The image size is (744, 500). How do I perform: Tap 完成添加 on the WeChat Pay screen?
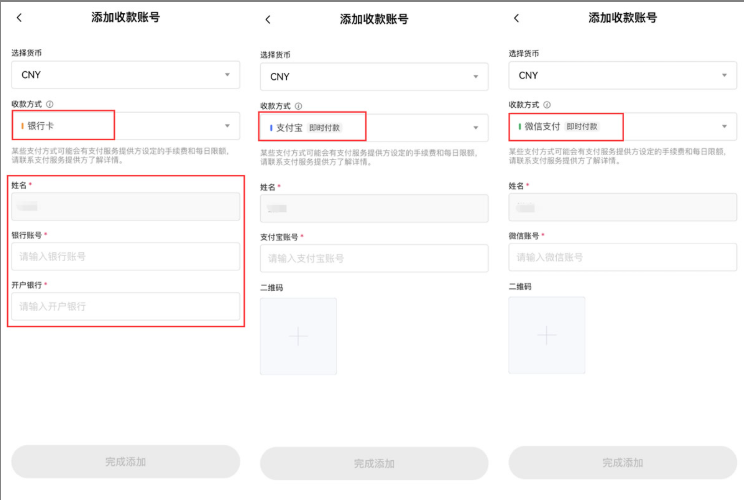(x=623, y=463)
